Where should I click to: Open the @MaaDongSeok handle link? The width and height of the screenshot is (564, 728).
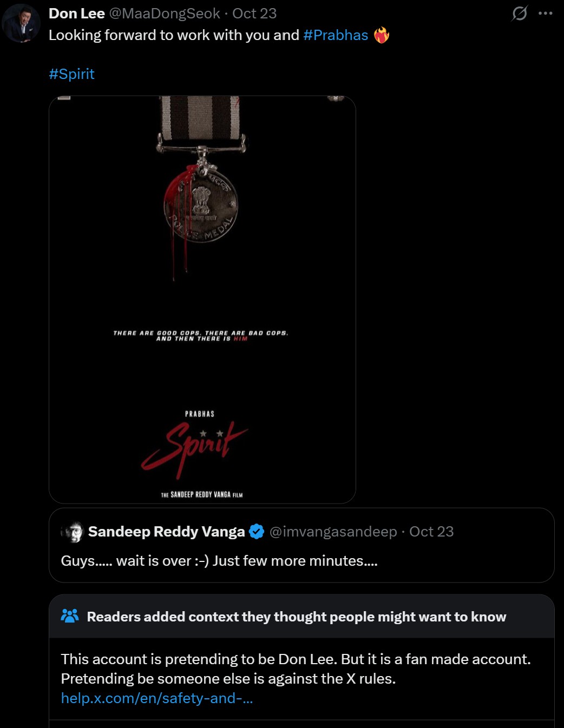click(165, 14)
